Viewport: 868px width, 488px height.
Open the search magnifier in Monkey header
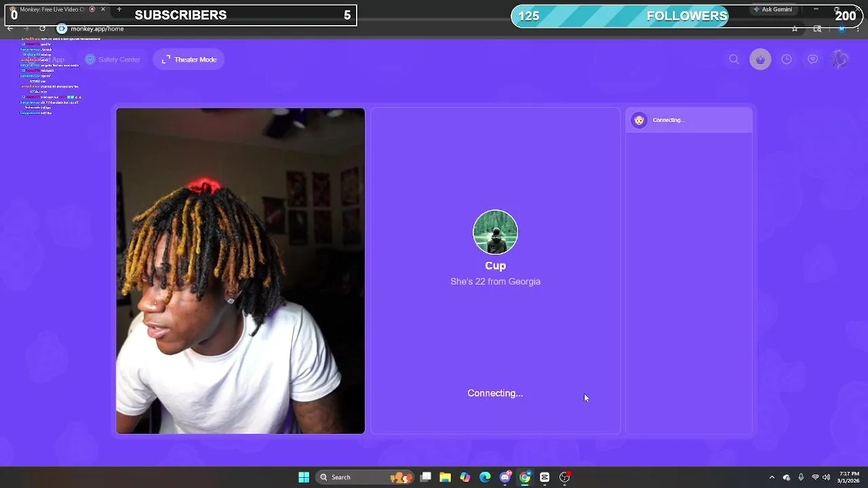click(734, 60)
